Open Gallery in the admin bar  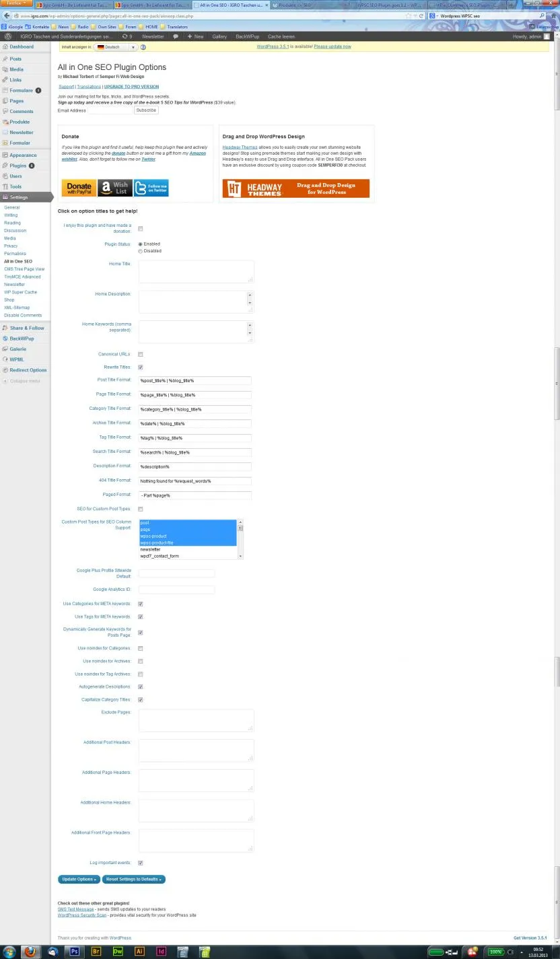coord(219,36)
